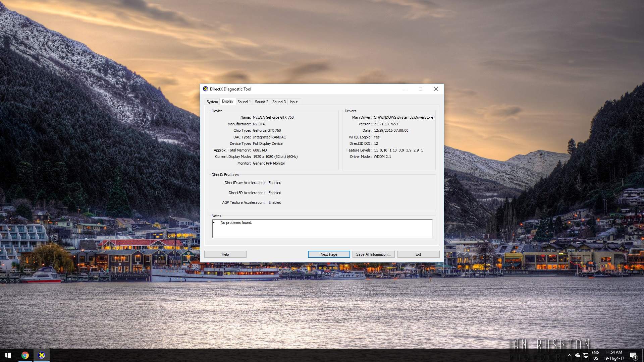Open the OneDrive tray icon
The width and height of the screenshot is (644, 362).
pyautogui.click(x=577, y=355)
